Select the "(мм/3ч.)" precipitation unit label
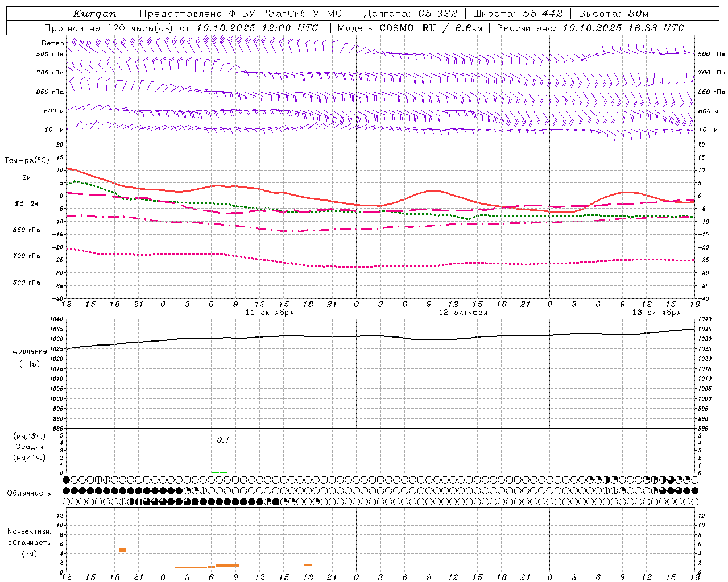 coord(30,436)
